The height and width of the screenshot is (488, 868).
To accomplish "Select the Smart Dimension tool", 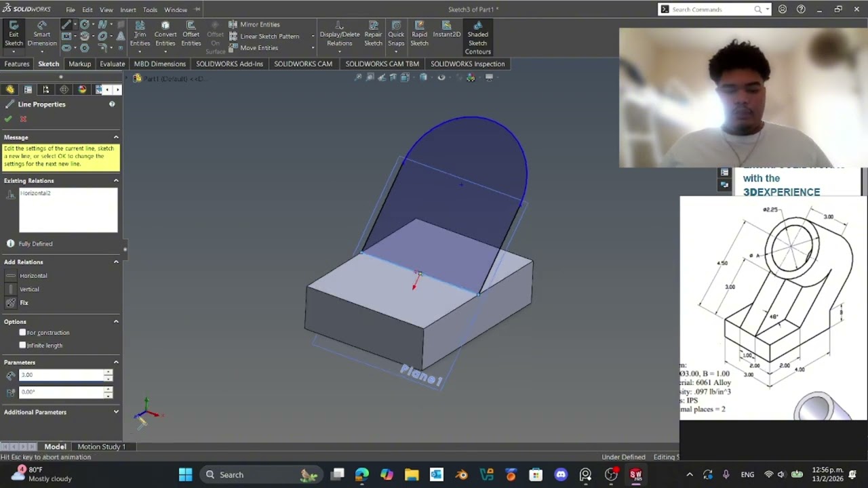I will [x=42, y=34].
